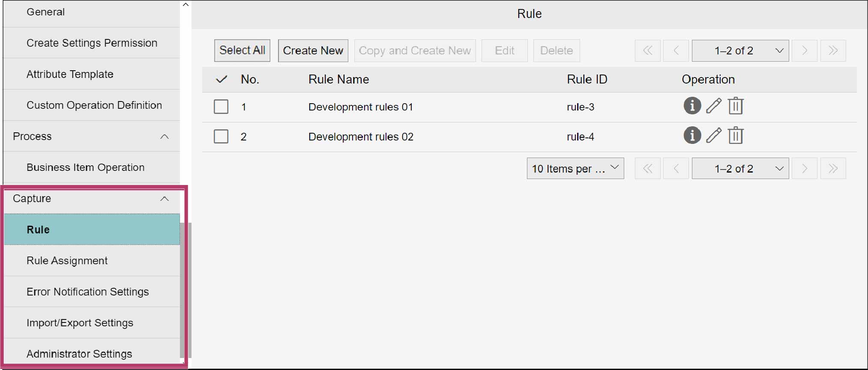Image resolution: width=868 pixels, height=370 pixels.
Task: Open Rule Assignment in the sidebar
Action: 67,261
